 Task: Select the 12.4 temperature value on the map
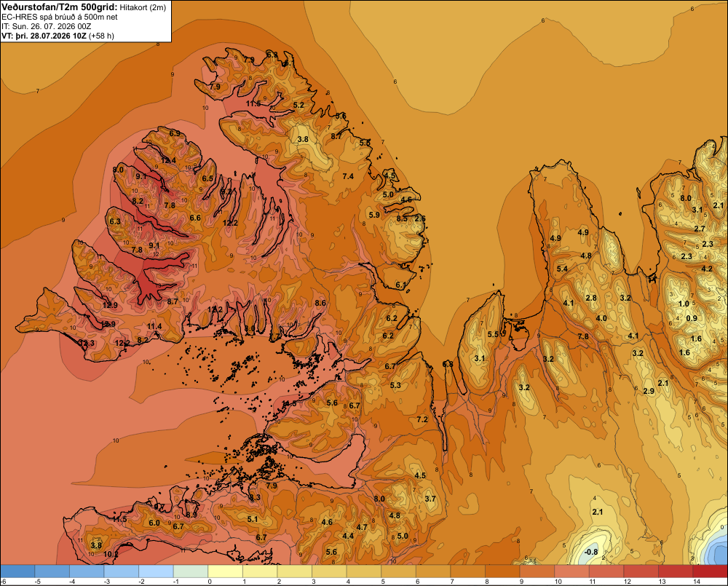pos(169,161)
